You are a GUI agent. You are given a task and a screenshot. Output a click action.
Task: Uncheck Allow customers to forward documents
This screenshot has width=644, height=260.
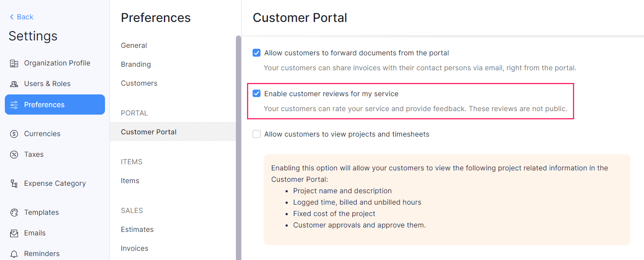pyautogui.click(x=257, y=53)
